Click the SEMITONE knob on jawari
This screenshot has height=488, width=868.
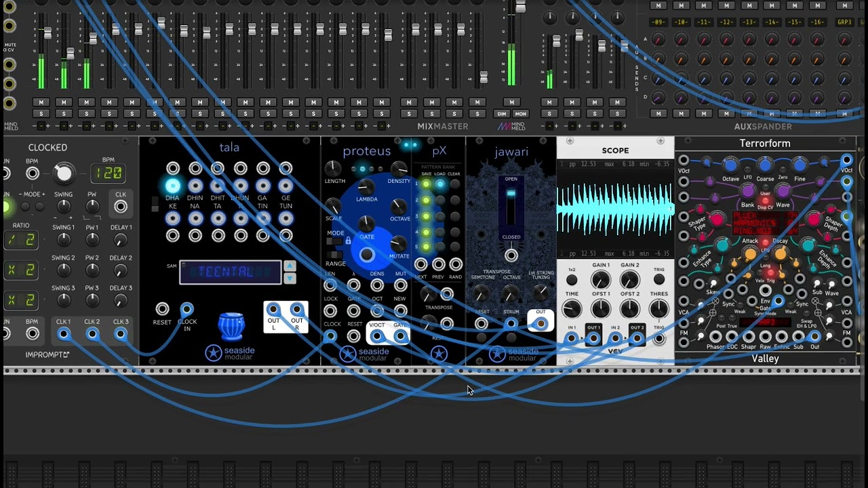coord(481,294)
